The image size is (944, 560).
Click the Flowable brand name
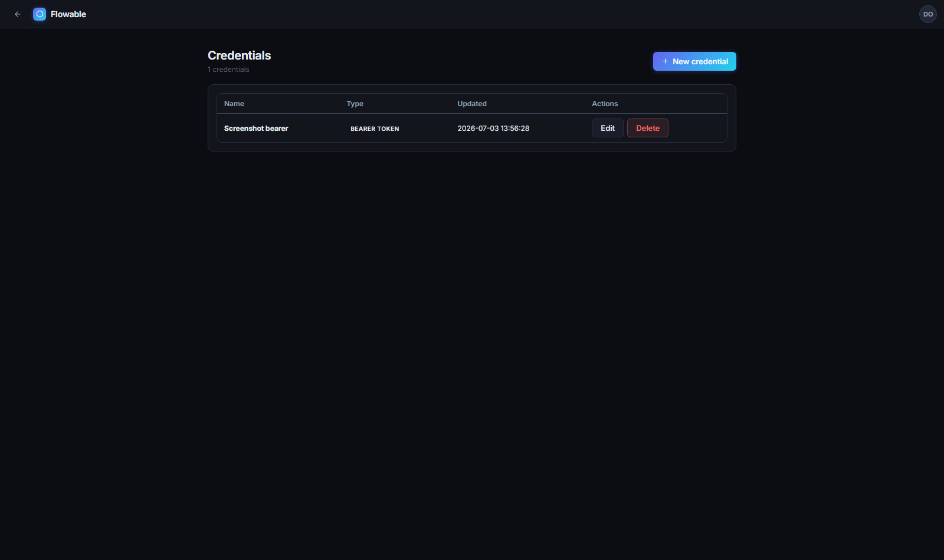(68, 14)
